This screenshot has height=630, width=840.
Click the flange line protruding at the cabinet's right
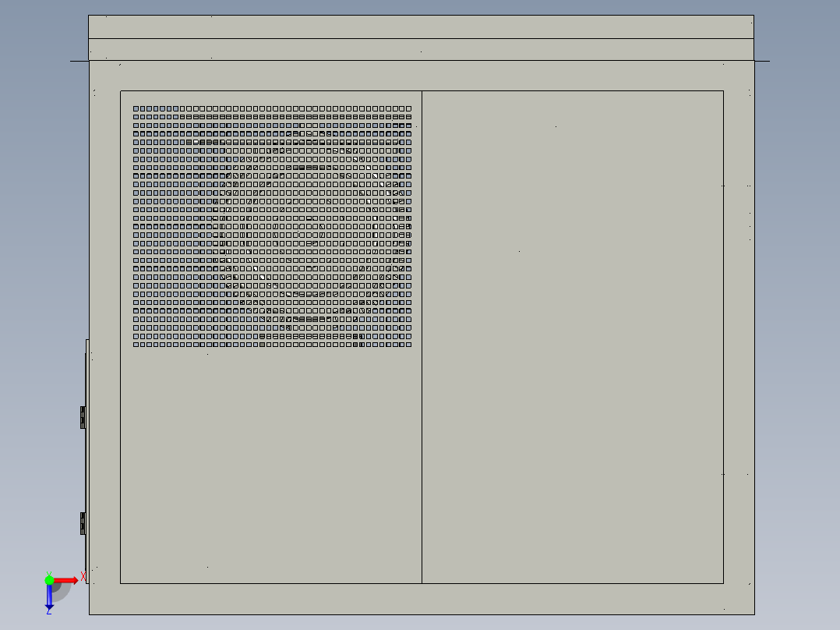click(x=762, y=61)
